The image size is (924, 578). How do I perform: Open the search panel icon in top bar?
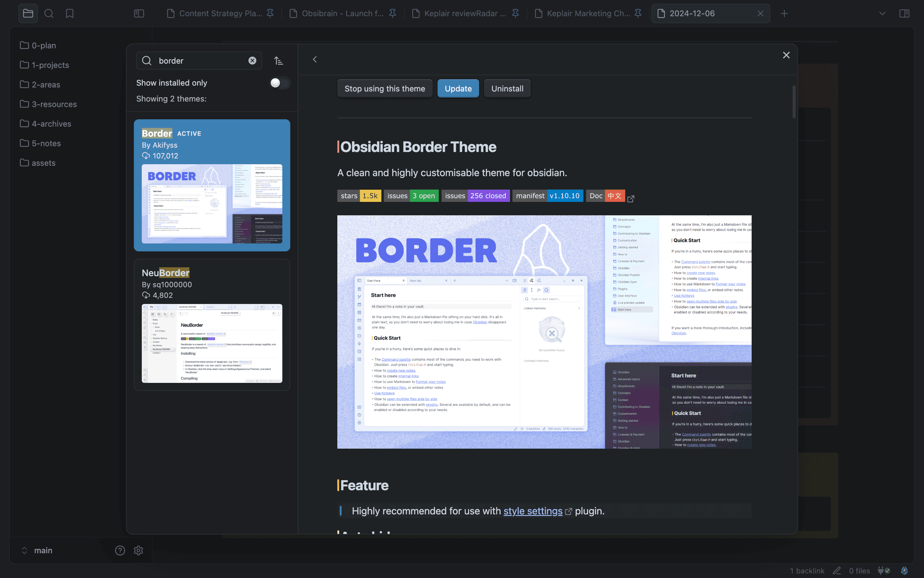(x=49, y=13)
